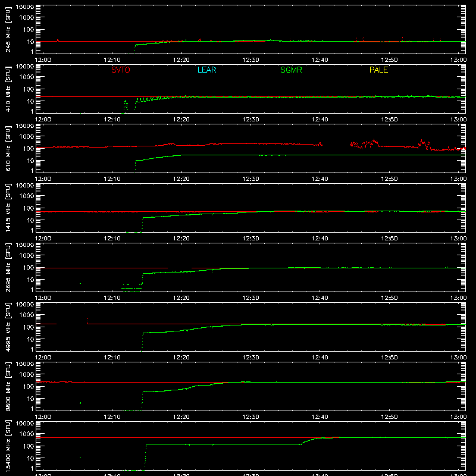The image size is (476, 476).
Task: Click the 10 flux label of 4995 MHz panel
Action: 30,339
